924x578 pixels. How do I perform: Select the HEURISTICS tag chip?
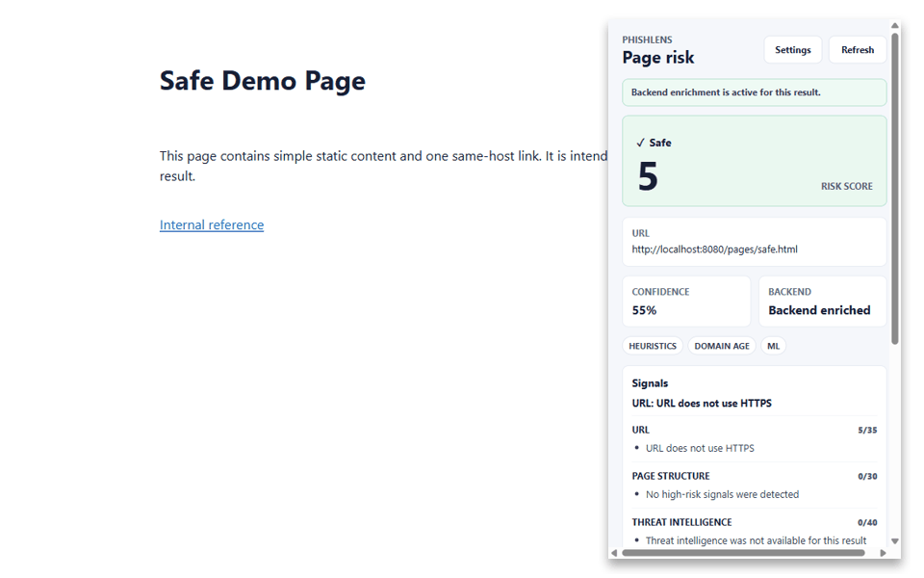653,346
